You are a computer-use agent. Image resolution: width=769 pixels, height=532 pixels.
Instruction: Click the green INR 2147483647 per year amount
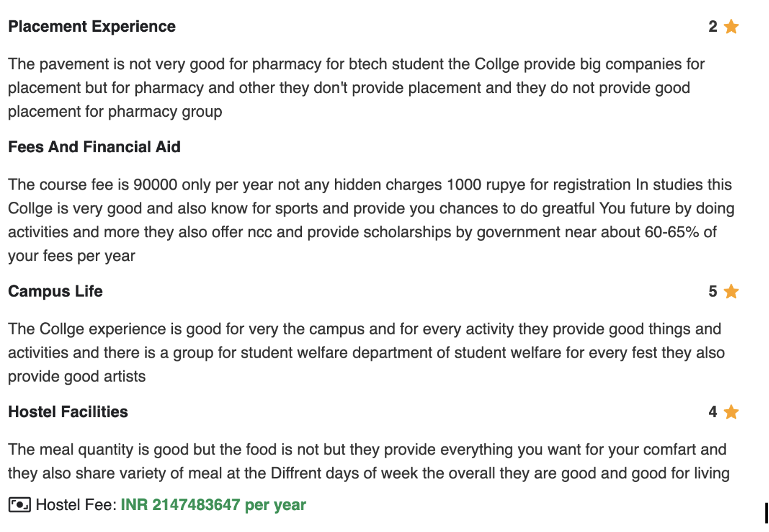213,505
